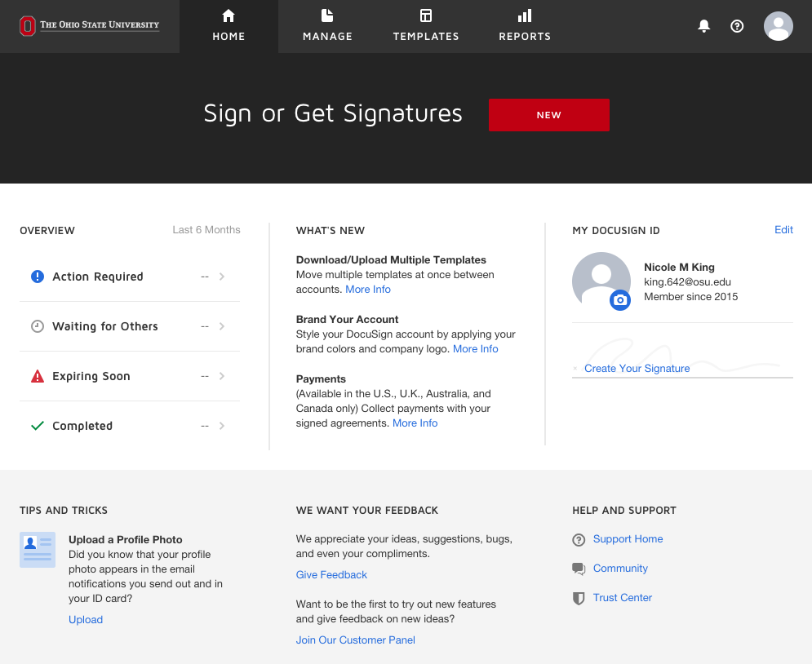The height and width of the screenshot is (664, 812).
Task: Click the large gray profile photo placeholder
Action: (x=601, y=280)
